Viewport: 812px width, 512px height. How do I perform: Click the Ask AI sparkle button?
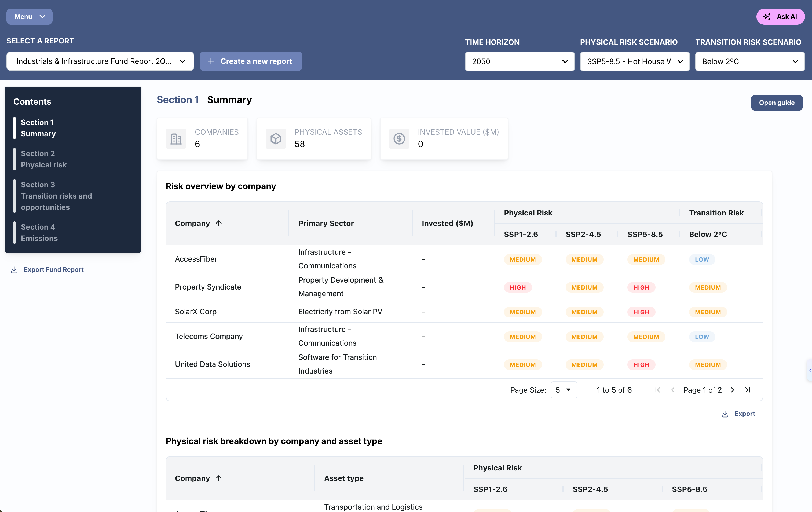780,17
